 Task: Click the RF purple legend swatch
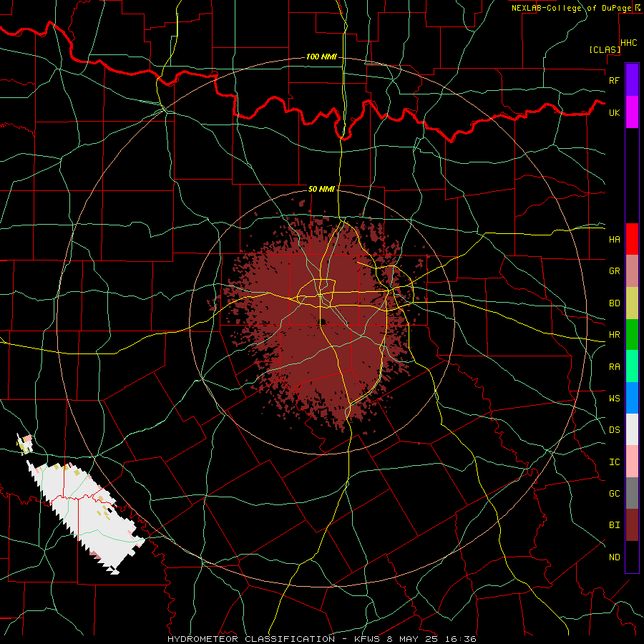tap(632, 80)
